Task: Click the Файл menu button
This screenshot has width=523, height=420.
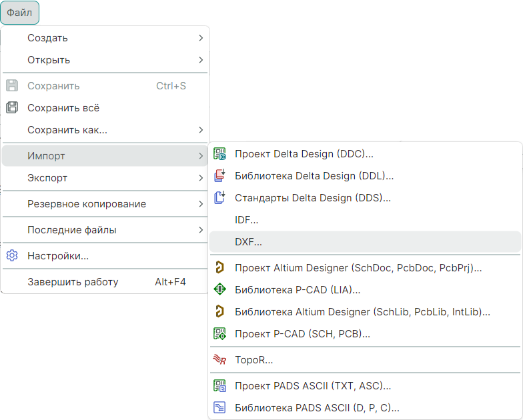Action: click(19, 12)
